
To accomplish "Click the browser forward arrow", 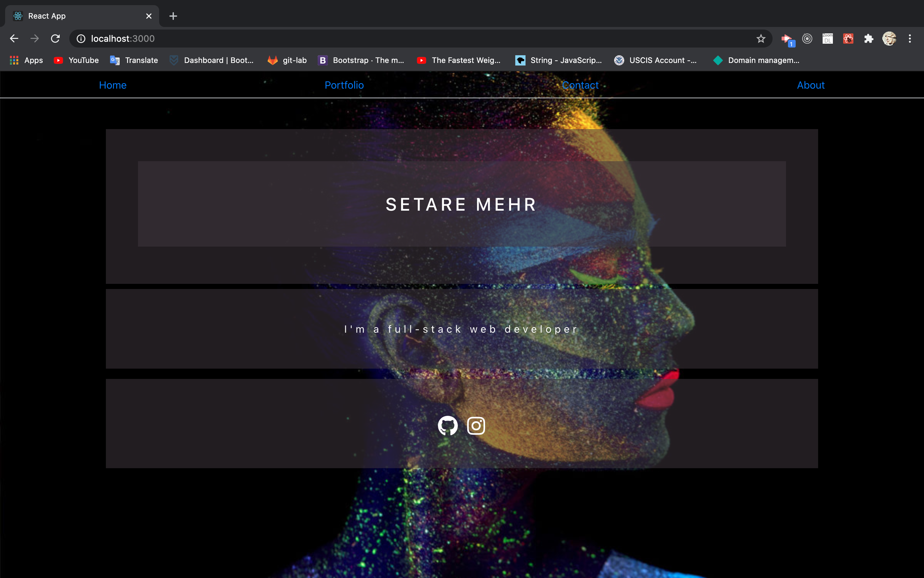I will click(x=35, y=39).
